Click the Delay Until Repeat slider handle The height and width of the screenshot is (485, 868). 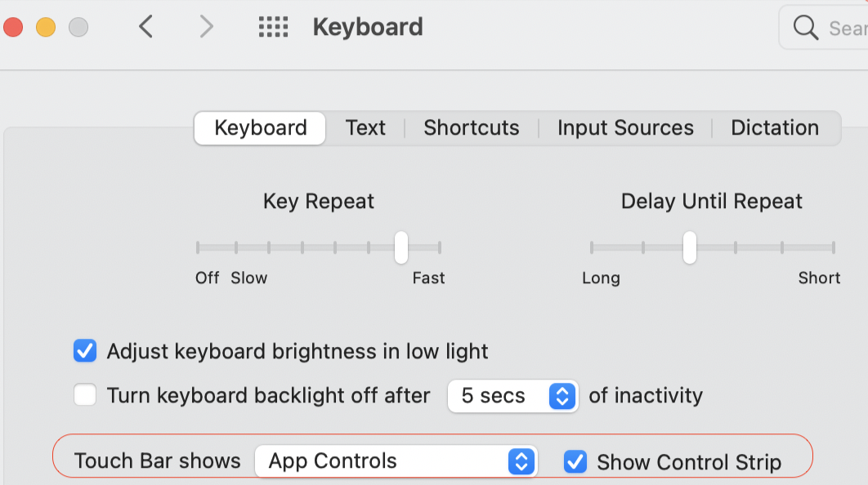coord(690,247)
